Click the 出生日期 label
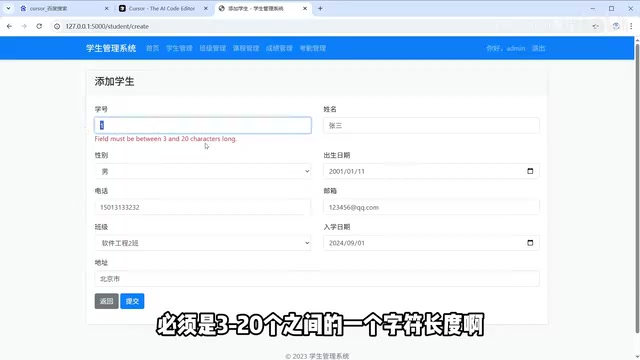The image size is (640, 360). click(x=337, y=155)
